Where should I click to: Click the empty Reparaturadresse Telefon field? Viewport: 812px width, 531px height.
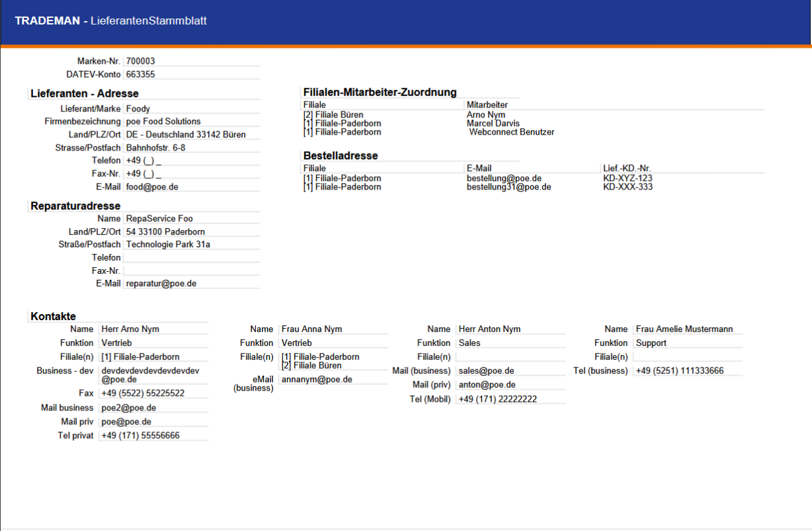click(x=191, y=257)
